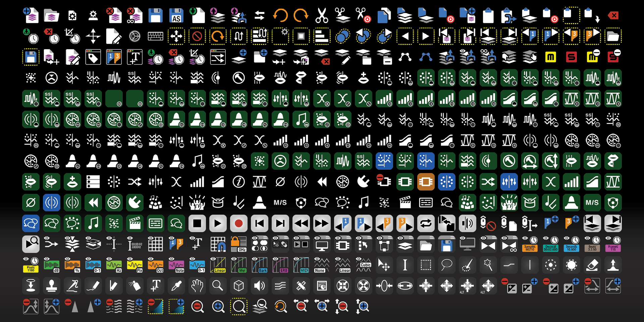This screenshot has height=322, width=644.
Task: Click the speaker volume icon
Action: (x=260, y=286)
